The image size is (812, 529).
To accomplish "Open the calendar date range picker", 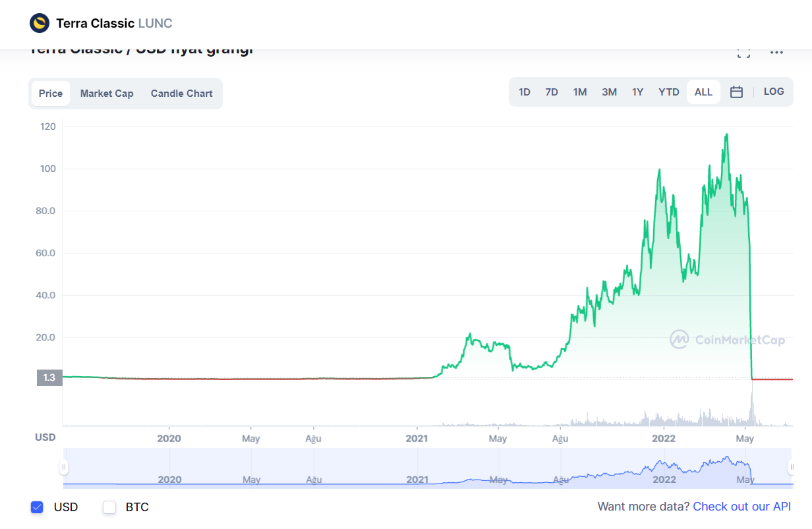I will [x=736, y=92].
